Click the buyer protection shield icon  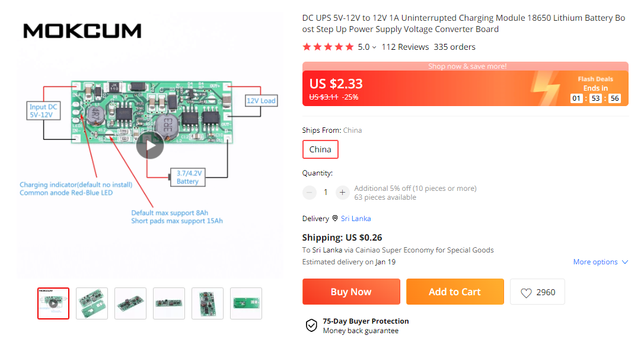pyautogui.click(x=311, y=325)
